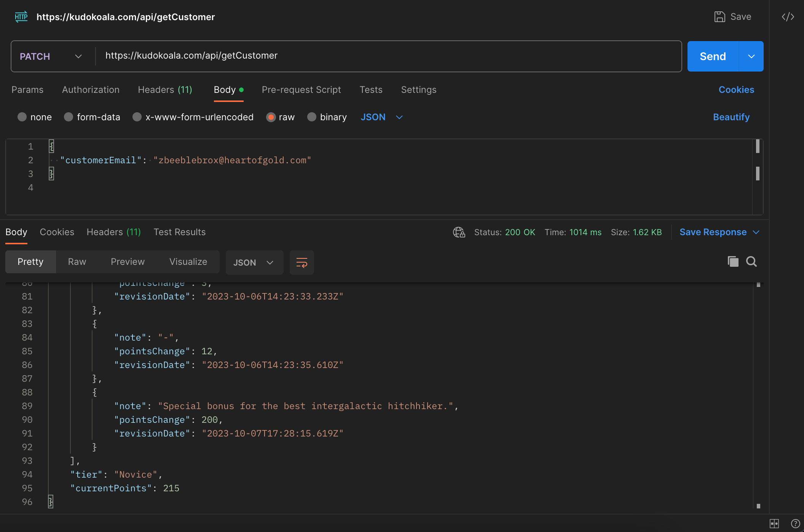The height and width of the screenshot is (532, 804).
Task: Open the Authorization tab
Action: (91, 90)
